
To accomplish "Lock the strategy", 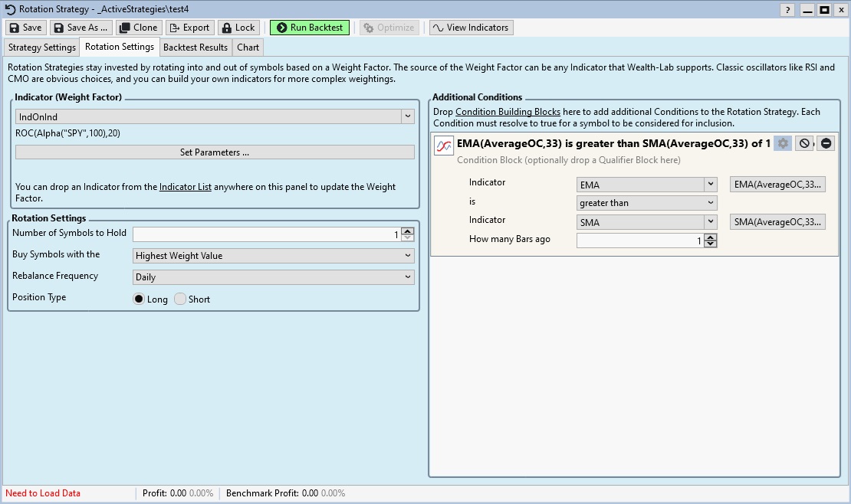I will pyautogui.click(x=238, y=28).
